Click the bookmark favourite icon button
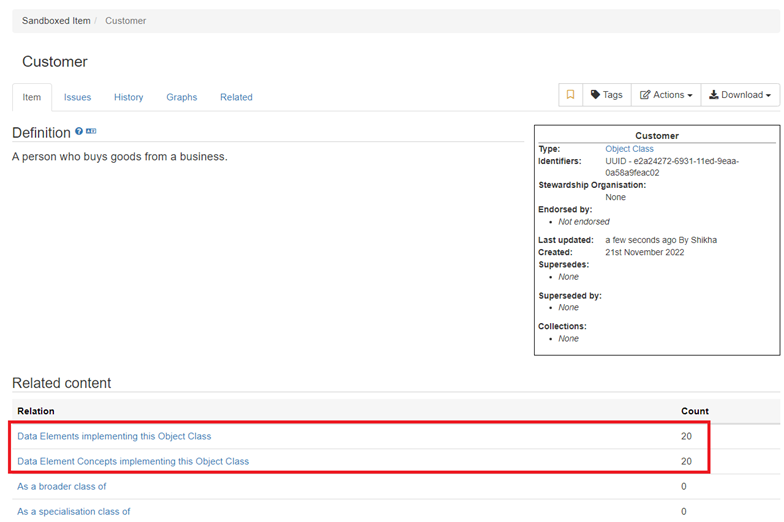This screenshot has width=784, height=522. 571,95
